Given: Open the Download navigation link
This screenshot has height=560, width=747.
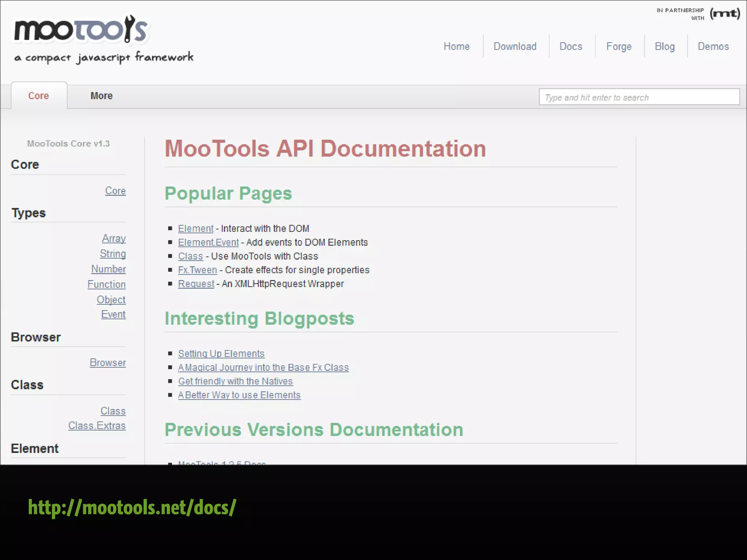Looking at the screenshot, I should (x=515, y=46).
